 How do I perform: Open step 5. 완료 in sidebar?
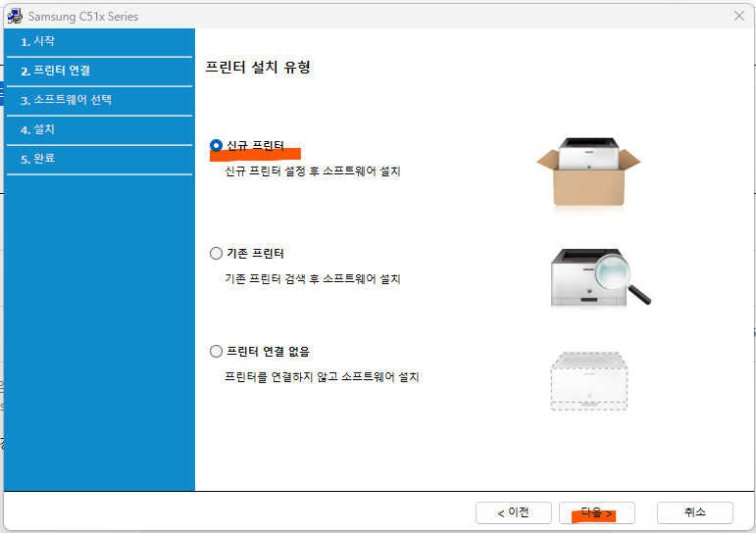click(99, 160)
